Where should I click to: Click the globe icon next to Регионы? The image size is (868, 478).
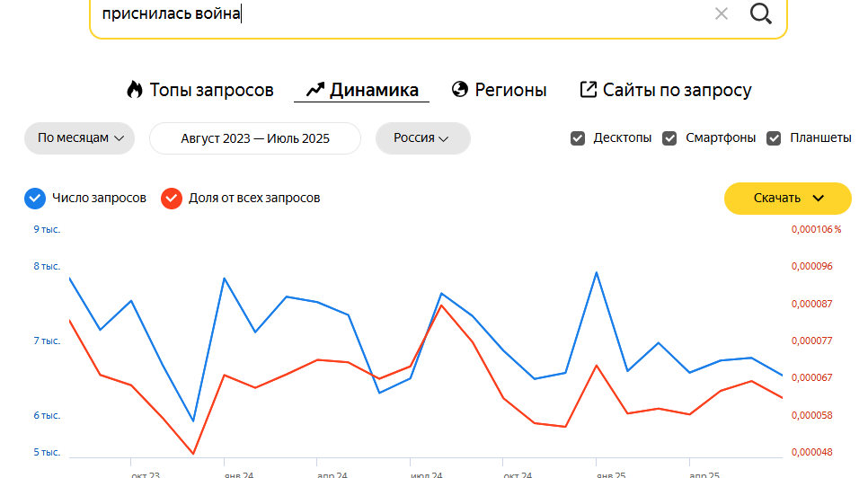460,90
